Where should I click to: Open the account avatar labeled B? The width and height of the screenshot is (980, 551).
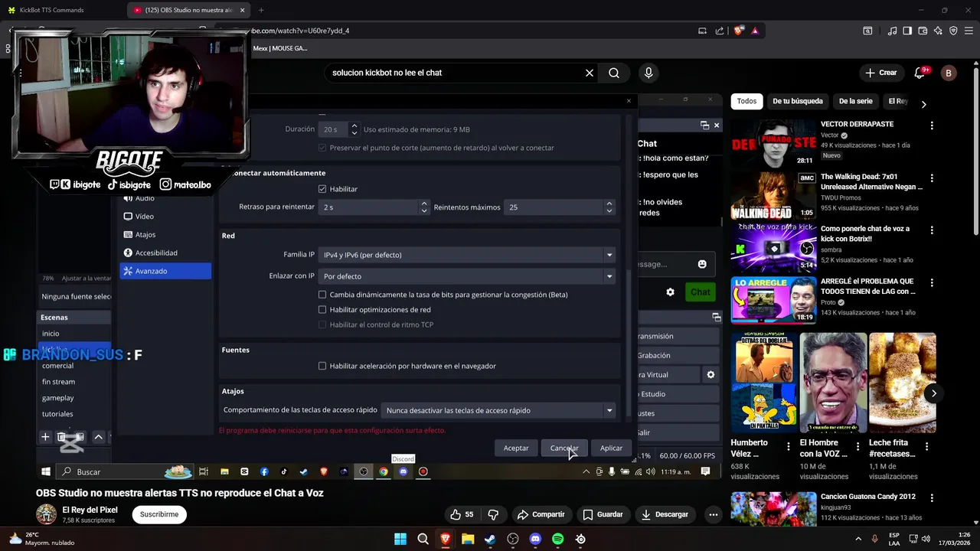pos(949,73)
